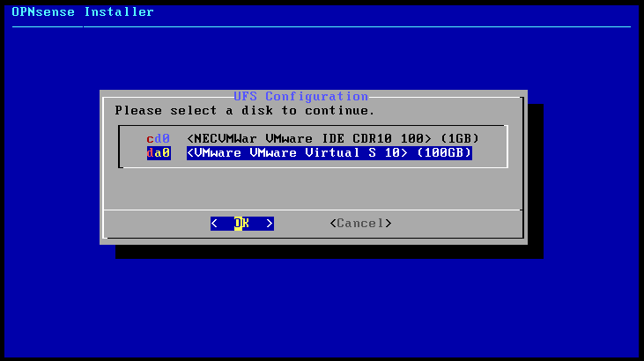
Task: Select the OK button
Action: click(x=242, y=224)
